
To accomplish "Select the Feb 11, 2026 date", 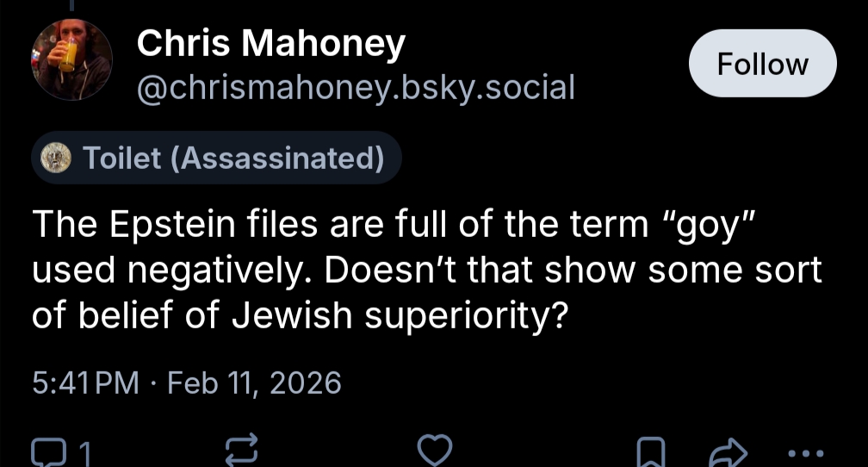I will pos(254,382).
